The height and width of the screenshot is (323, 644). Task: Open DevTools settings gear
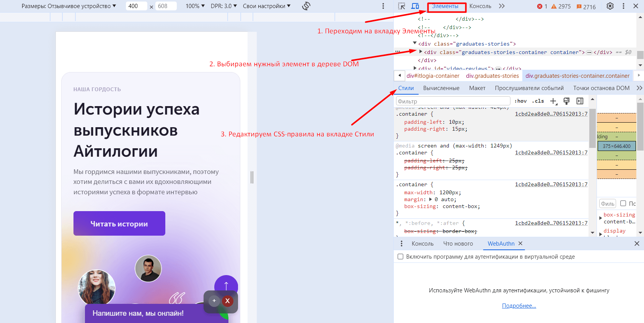tap(610, 6)
